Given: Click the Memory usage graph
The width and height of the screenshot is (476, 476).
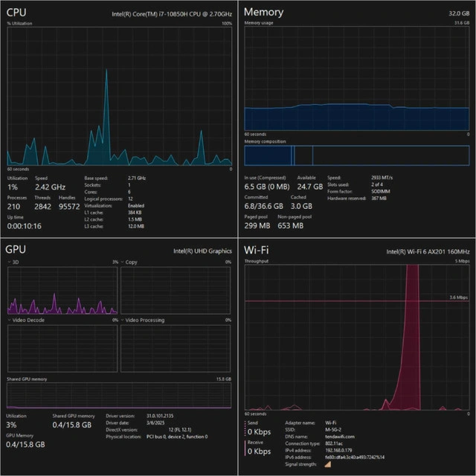Looking at the screenshot, I should point(356,78).
